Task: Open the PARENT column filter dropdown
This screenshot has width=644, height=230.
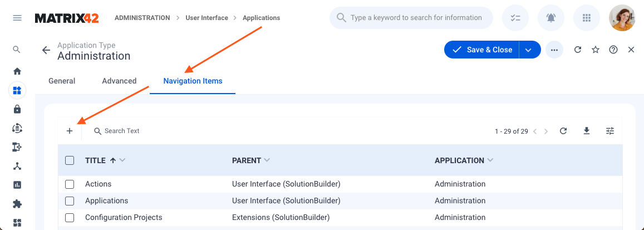Action: (x=267, y=160)
